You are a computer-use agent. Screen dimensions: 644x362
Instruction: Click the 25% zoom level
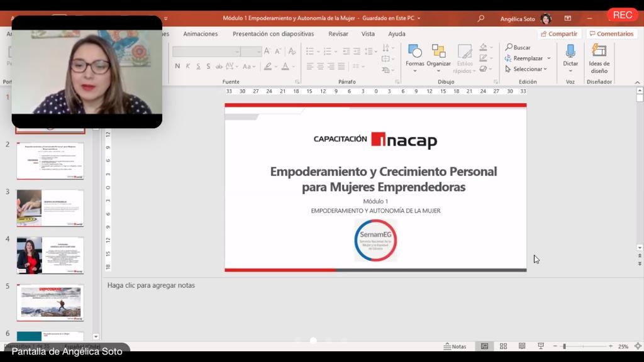pyautogui.click(x=623, y=346)
